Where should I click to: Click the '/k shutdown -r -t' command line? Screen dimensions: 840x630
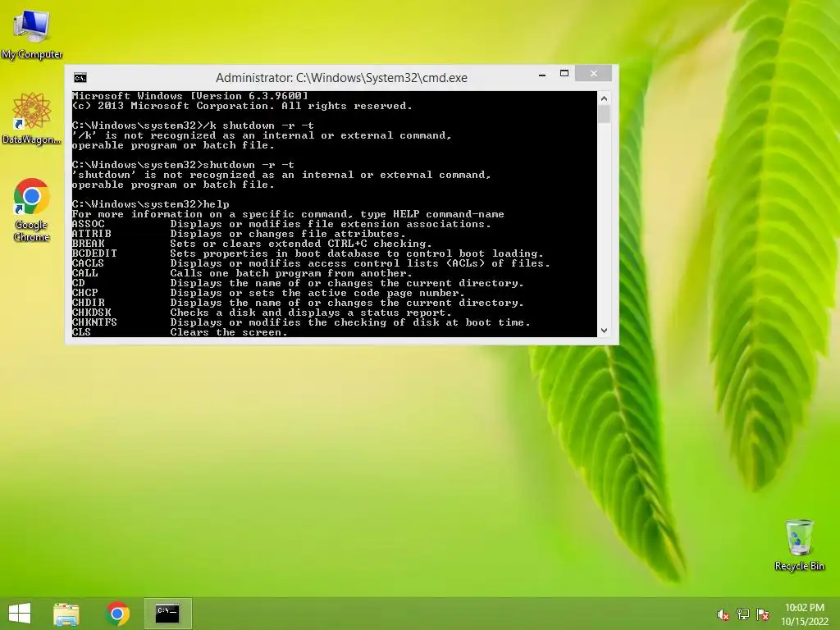pyautogui.click(x=193, y=126)
